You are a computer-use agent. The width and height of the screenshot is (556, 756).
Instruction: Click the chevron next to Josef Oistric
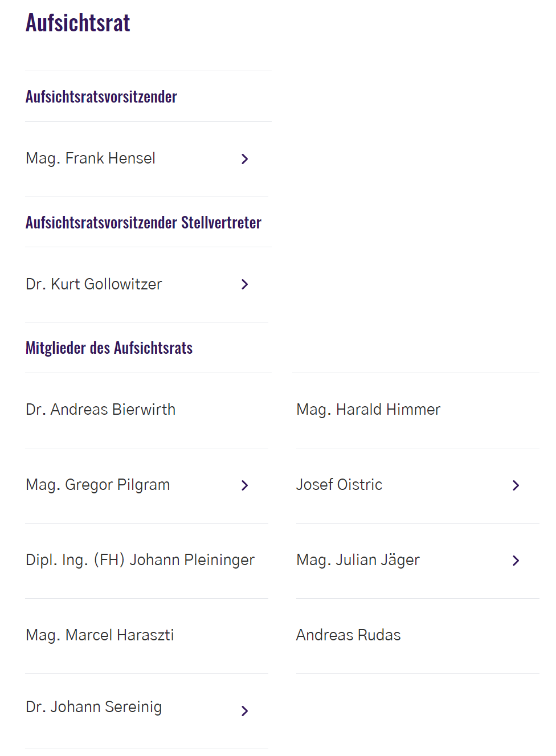516,485
